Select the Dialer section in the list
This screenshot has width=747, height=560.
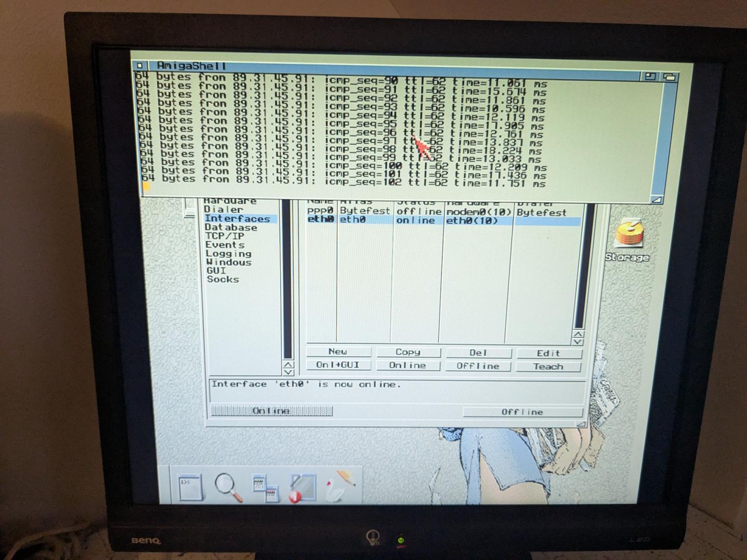click(223, 209)
